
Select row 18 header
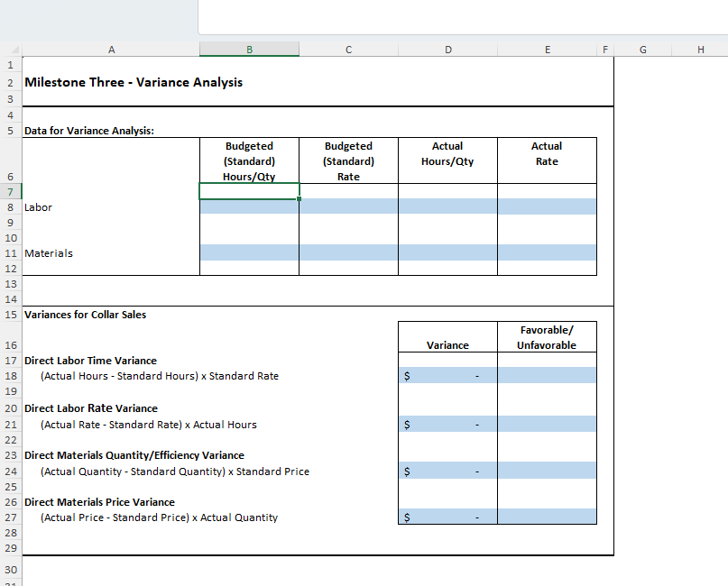[11, 376]
